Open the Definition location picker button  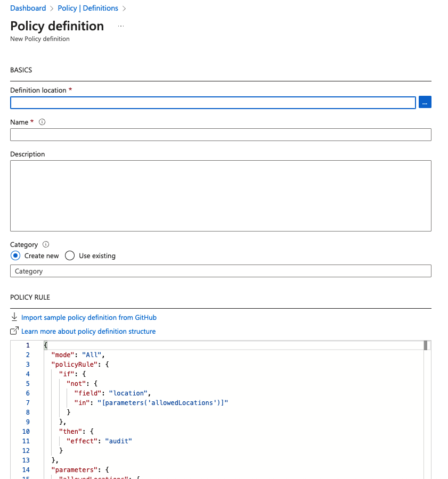click(425, 102)
